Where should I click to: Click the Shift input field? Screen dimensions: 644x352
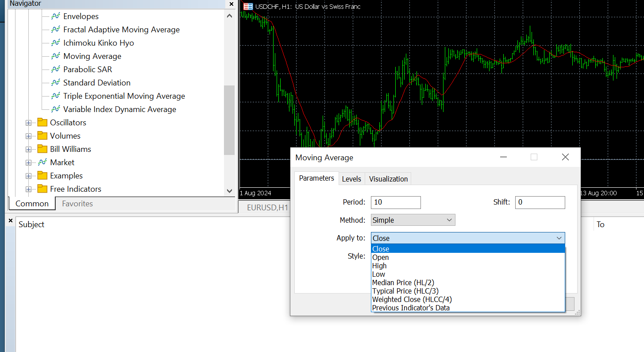tap(540, 202)
